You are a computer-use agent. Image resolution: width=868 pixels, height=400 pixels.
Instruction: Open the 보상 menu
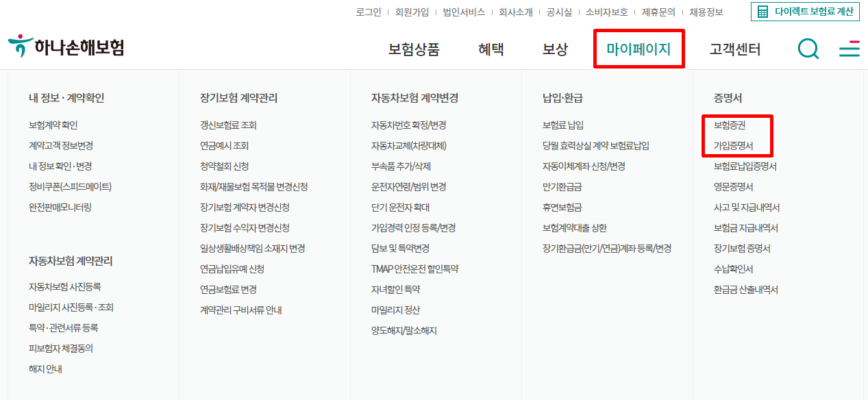[x=555, y=49]
